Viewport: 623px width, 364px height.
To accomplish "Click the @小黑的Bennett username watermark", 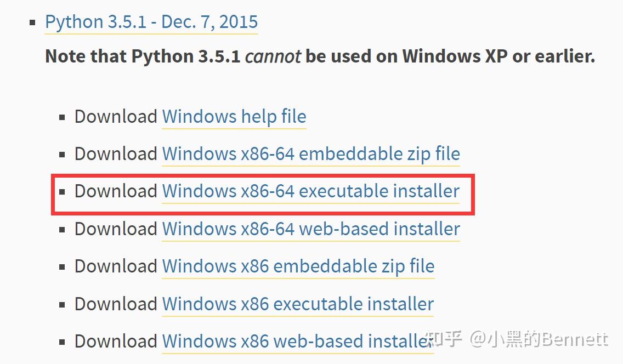I will (x=540, y=340).
